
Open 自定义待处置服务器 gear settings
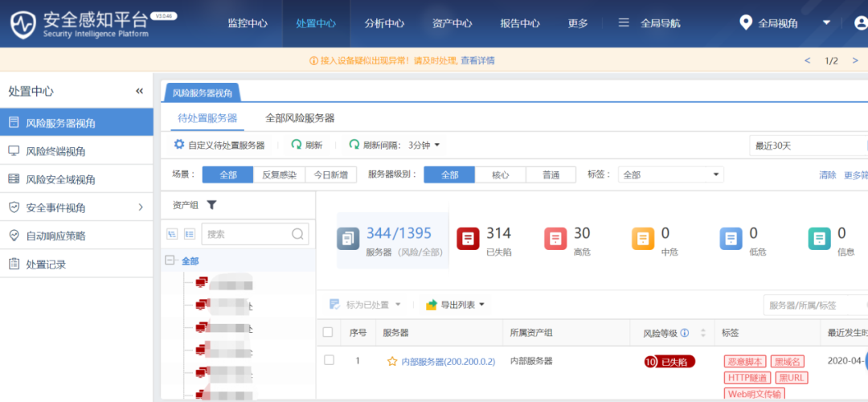pos(179,146)
